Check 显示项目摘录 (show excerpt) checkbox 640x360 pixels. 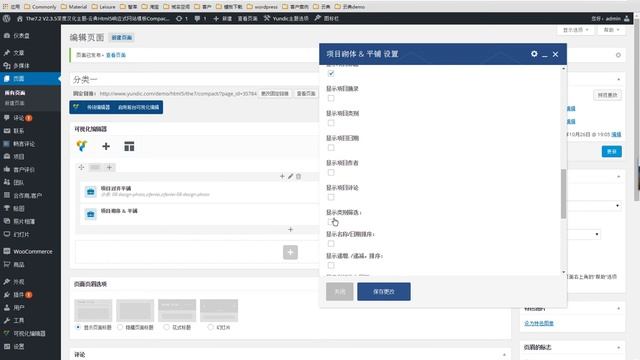point(331,98)
